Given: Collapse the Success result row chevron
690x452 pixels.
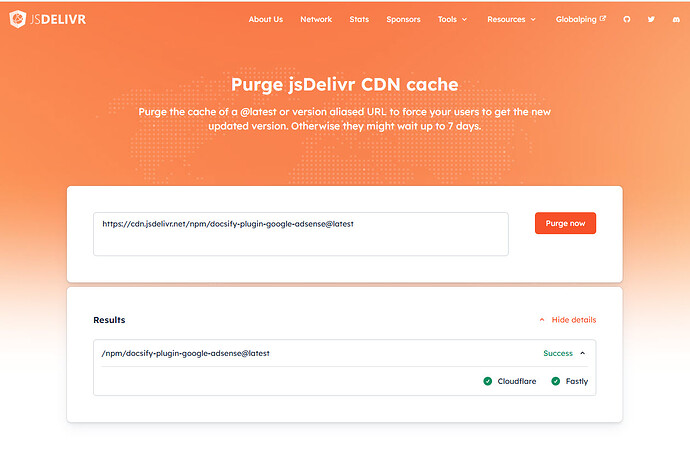Looking at the screenshot, I should coord(583,353).
